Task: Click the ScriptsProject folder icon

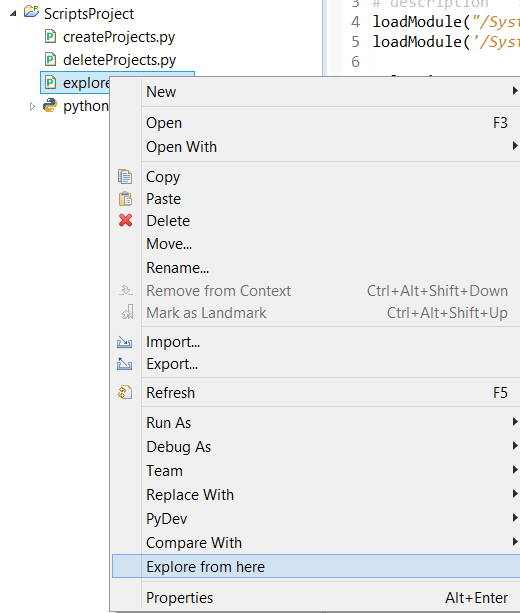Action: pyautogui.click(x=31, y=12)
